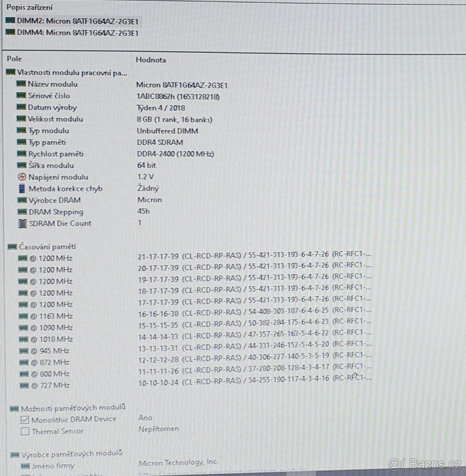Click the Pole column header
The image size is (466, 476).
tap(14, 60)
